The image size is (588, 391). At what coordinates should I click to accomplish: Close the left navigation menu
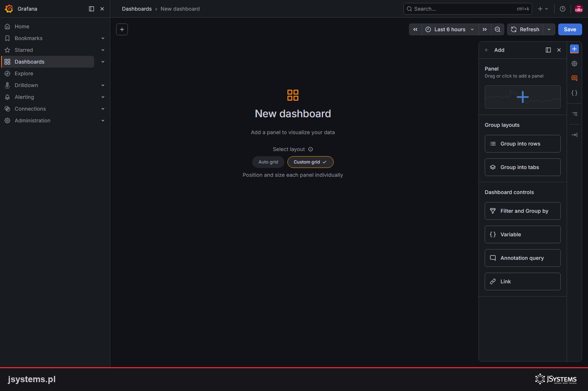102,9
